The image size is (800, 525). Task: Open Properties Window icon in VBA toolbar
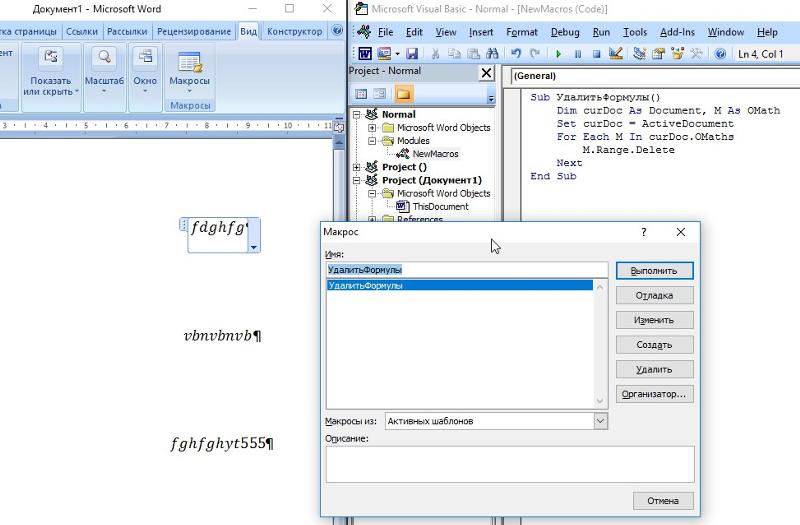click(658, 53)
